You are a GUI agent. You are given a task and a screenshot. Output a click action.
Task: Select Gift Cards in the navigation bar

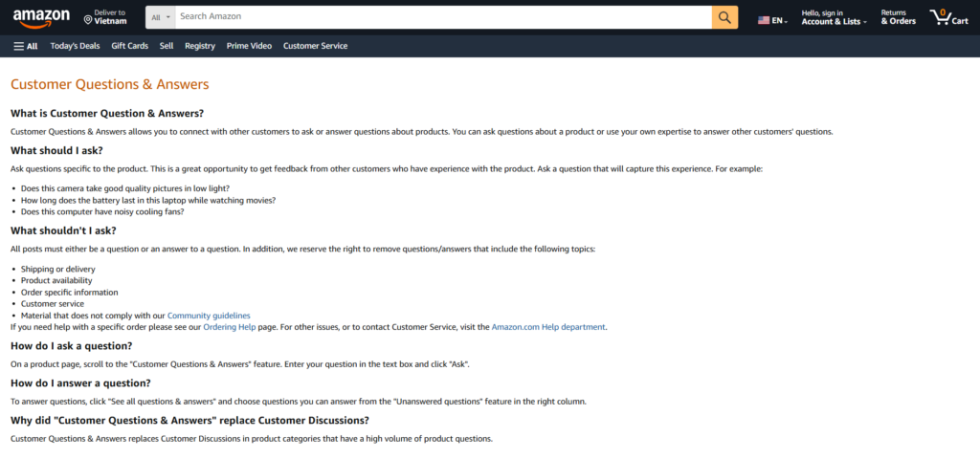pos(129,46)
